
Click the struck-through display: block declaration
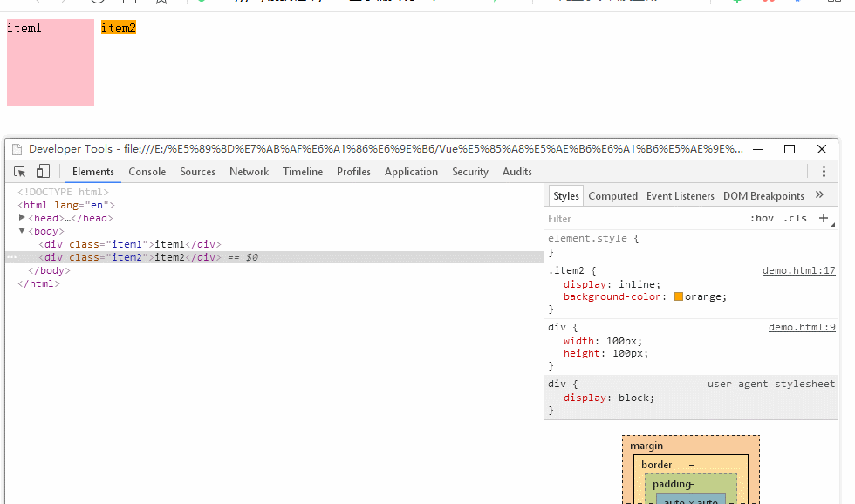pyautogui.click(x=609, y=398)
